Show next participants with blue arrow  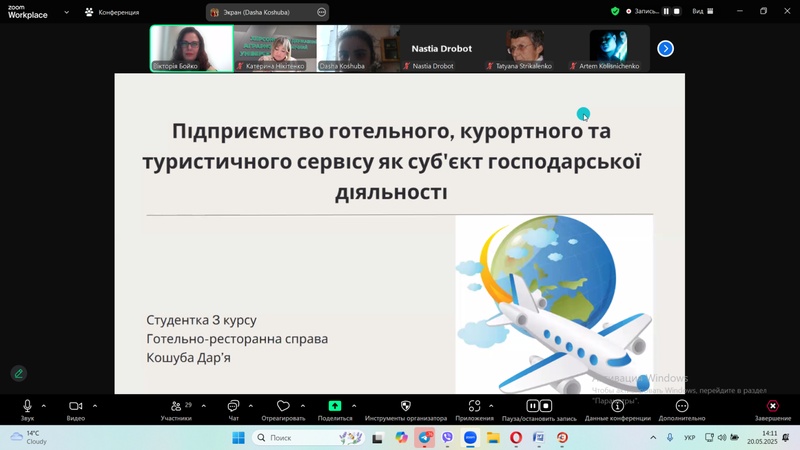pyautogui.click(x=665, y=48)
